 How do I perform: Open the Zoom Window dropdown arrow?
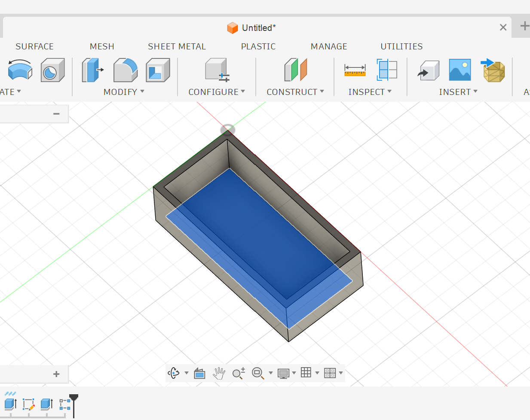pos(271,373)
